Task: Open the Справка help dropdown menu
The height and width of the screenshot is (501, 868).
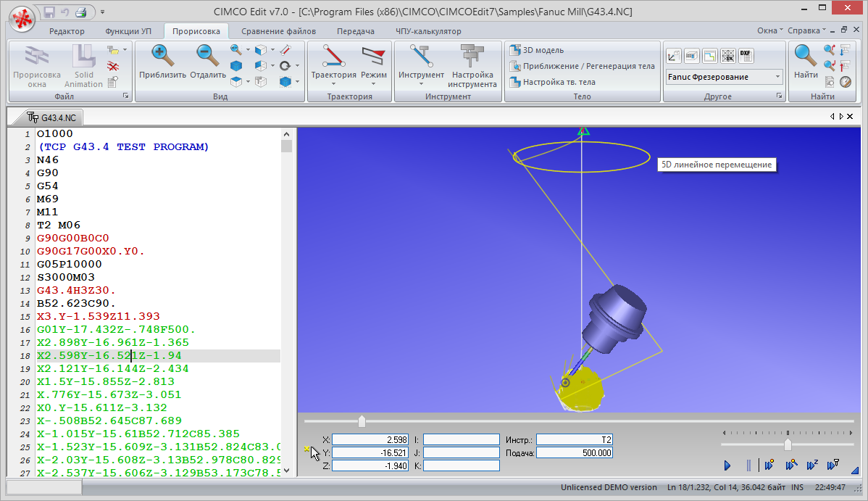Action: point(806,30)
